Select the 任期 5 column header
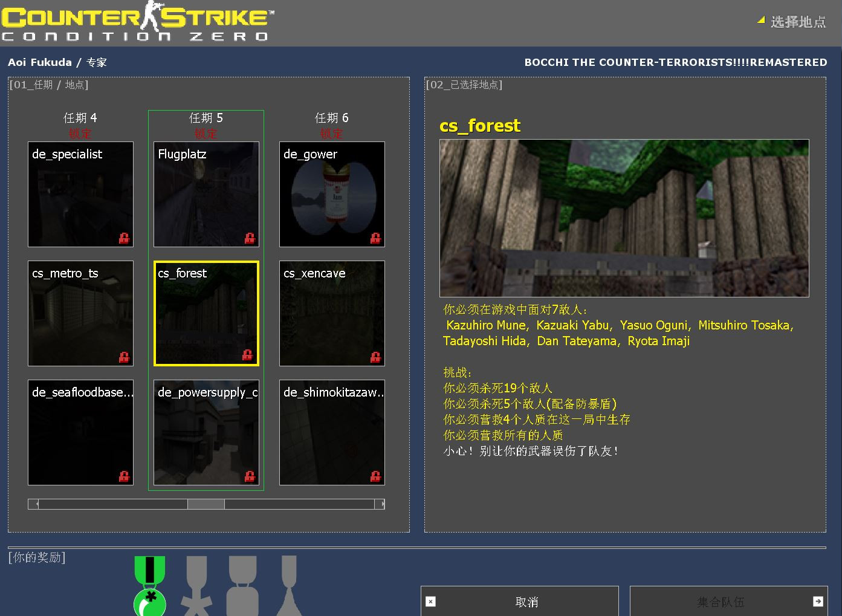Viewport: 842px width, 616px height. coord(206,117)
